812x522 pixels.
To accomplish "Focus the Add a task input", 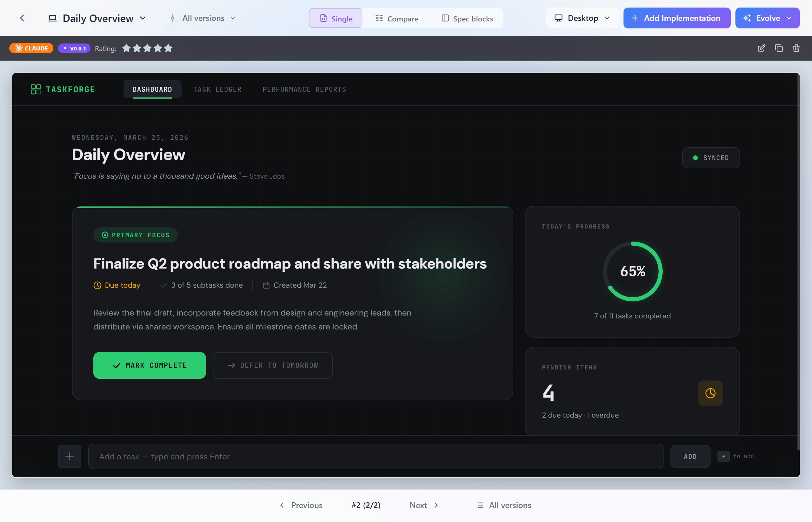I will point(375,456).
